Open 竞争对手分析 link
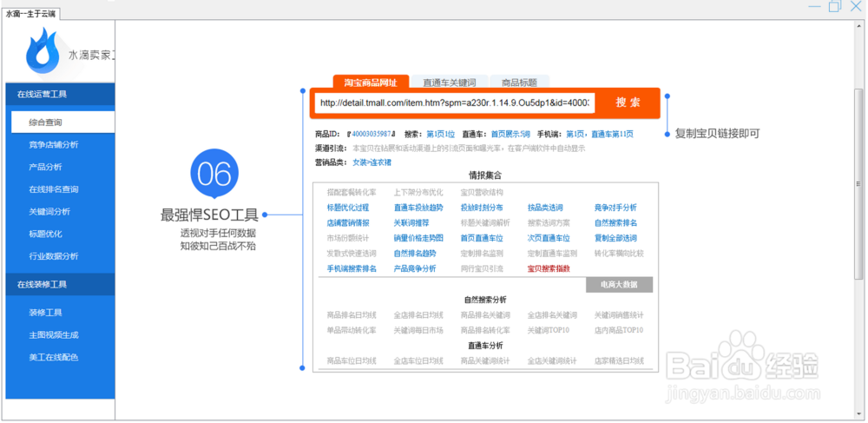 (x=615, y=208)
